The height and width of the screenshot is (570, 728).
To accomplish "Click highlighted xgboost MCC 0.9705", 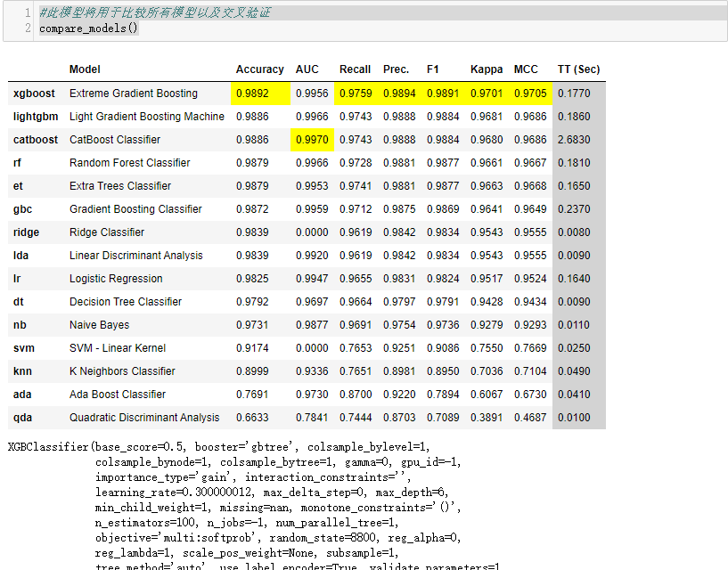I will (x=530, y=94).
